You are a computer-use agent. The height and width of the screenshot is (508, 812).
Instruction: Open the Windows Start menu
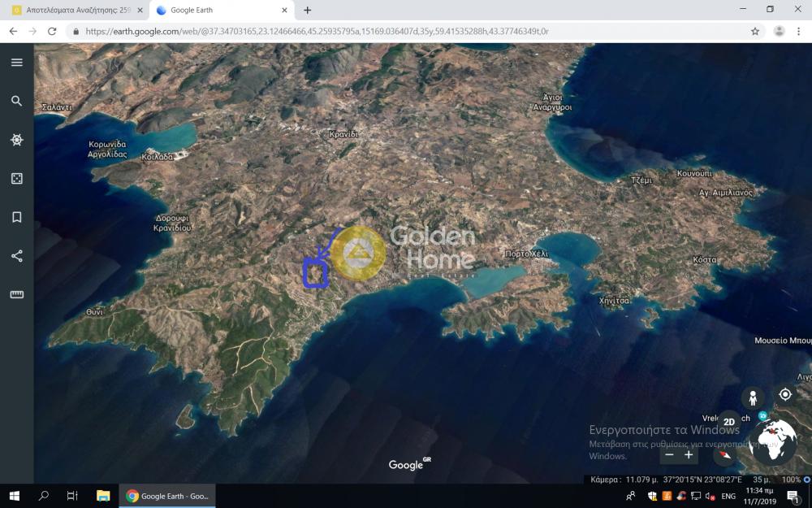(15, 496)
